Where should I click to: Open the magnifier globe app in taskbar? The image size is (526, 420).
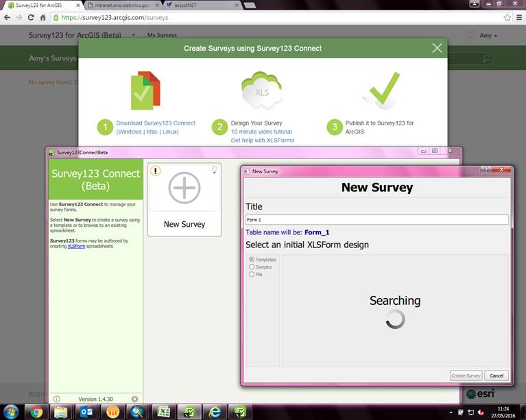pyautogui.click(x=137, y=412)
